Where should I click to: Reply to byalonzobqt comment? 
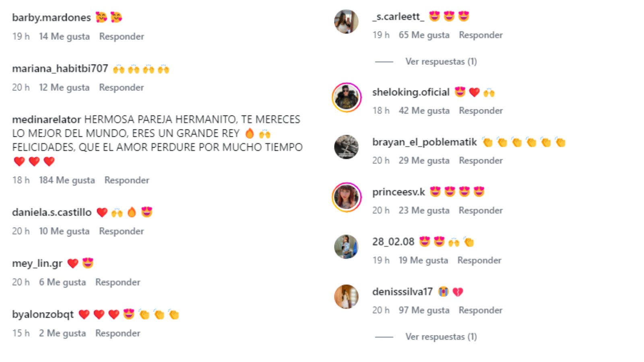click(x=118, y=333)
